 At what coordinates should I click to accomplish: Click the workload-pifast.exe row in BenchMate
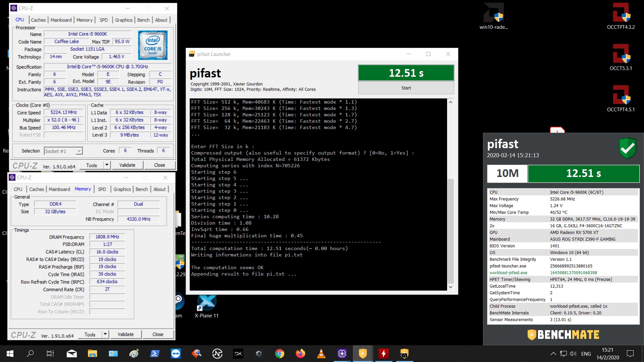coord(563,273)
